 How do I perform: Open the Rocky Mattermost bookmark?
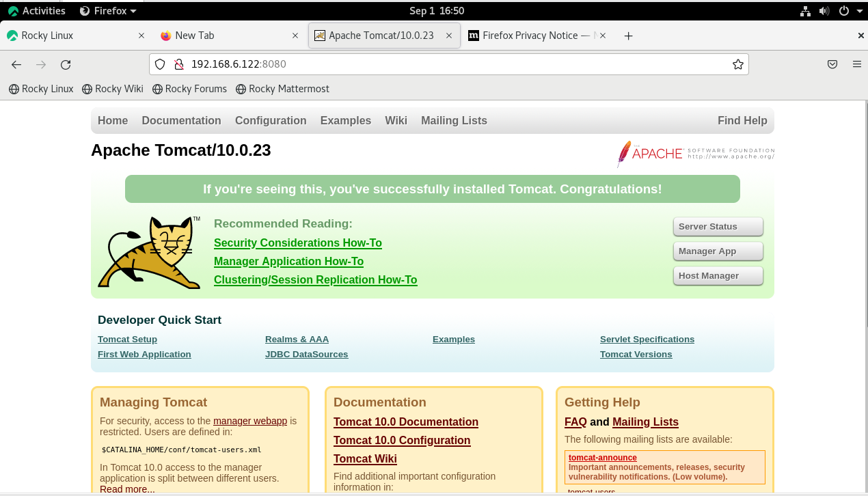coord(282,89)
